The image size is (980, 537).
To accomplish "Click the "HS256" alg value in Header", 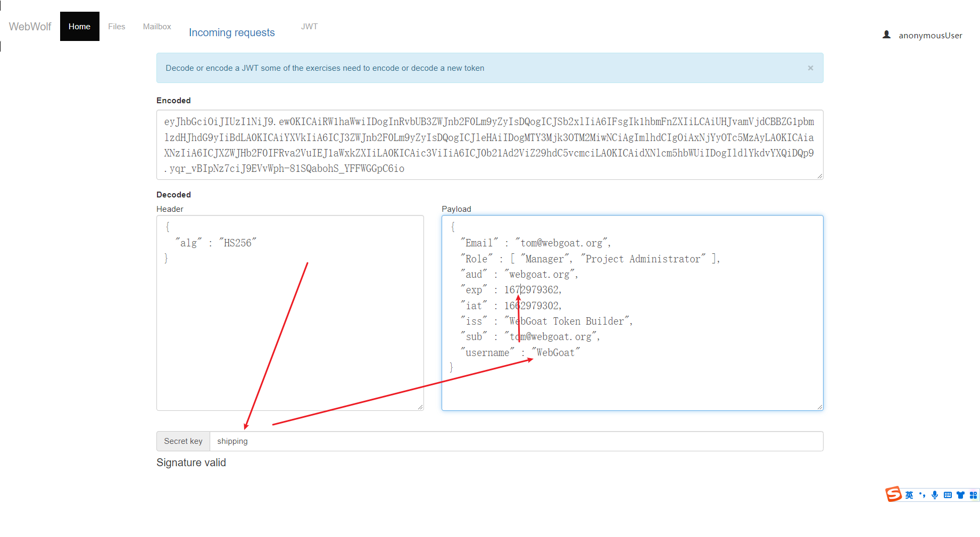I will coord(237,243).
